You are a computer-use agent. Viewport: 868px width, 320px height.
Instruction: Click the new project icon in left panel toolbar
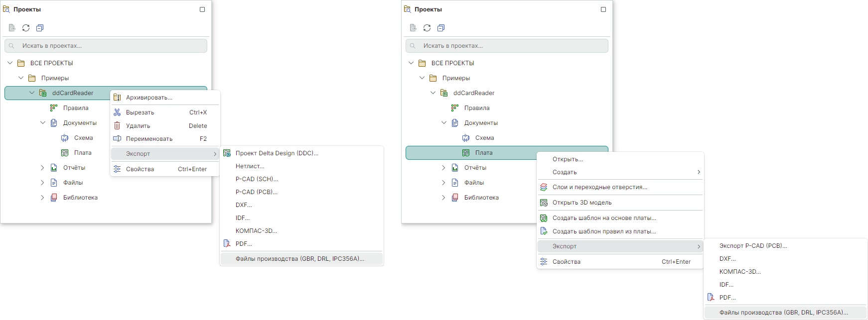point(12,28)
